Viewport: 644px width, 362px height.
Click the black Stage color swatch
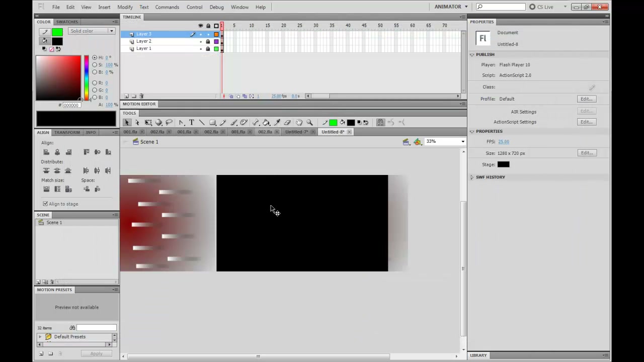pyautogui.click(x=503, y=164)
